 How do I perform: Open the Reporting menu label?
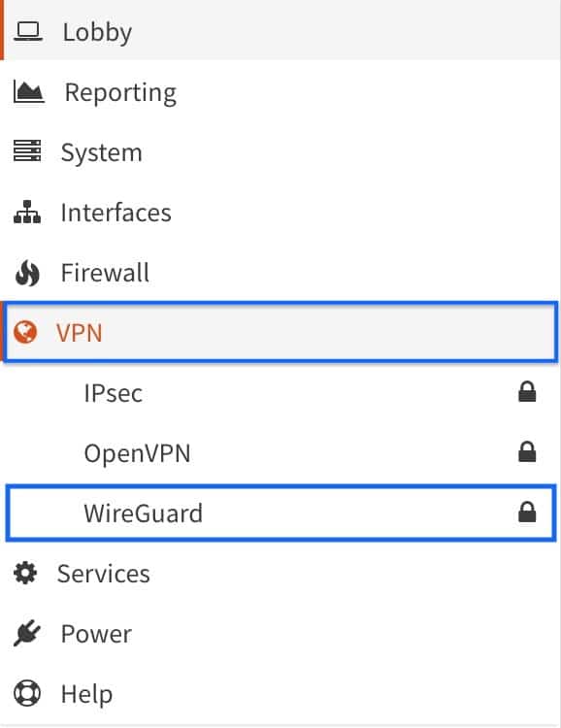click(120, 93)
